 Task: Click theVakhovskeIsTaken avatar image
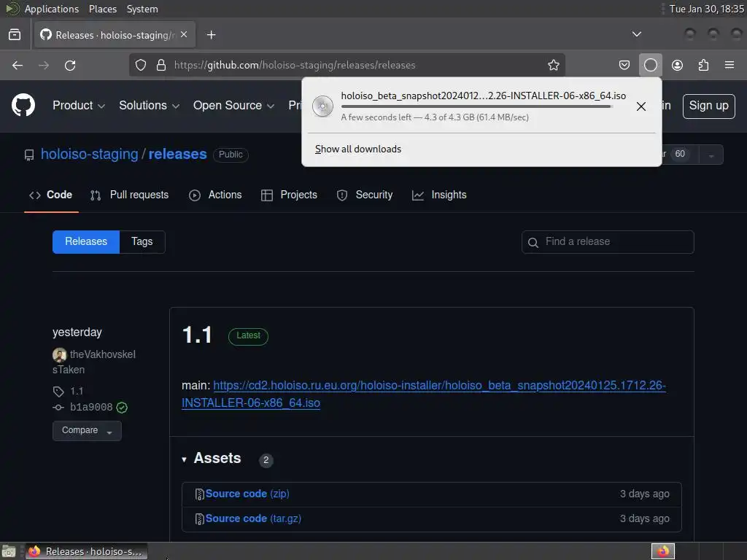pyautogui.click(x=60, y=355)
